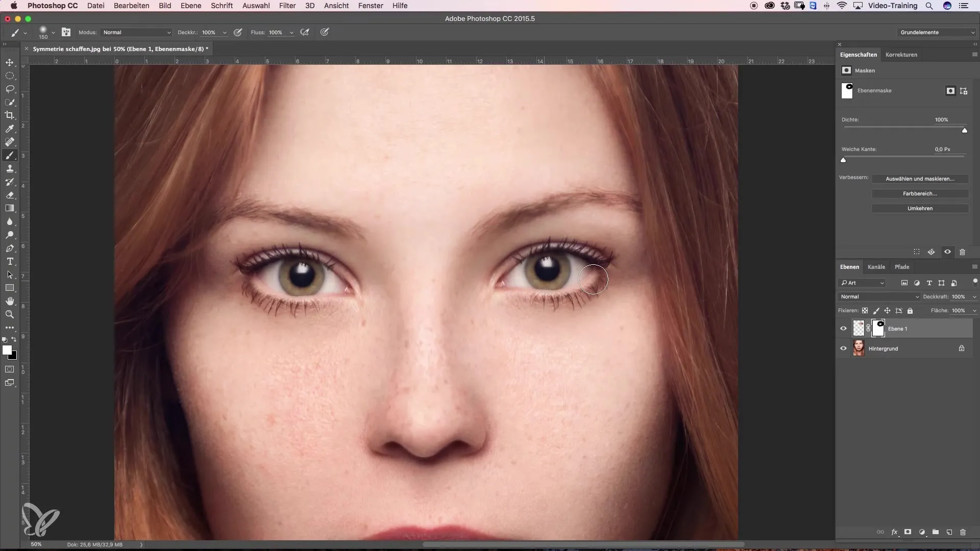
Task: Toggle pressure for size button
Action: point(325,32)
